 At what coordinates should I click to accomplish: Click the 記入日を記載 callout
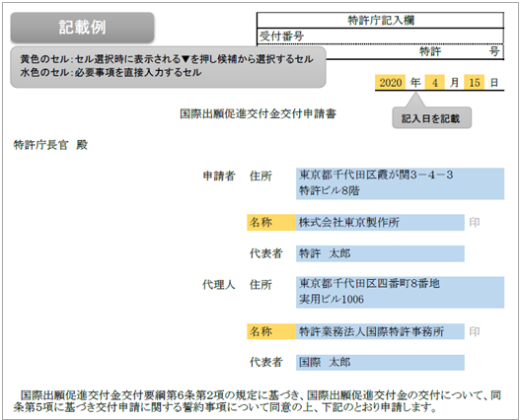[x=431, y=118]
